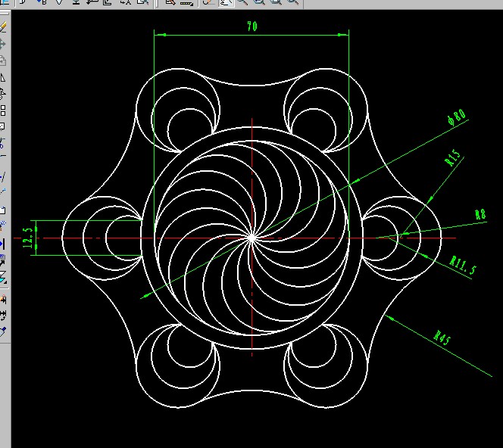
Task: Click the first magnifier zoom icon
Action: click(243, 2)
